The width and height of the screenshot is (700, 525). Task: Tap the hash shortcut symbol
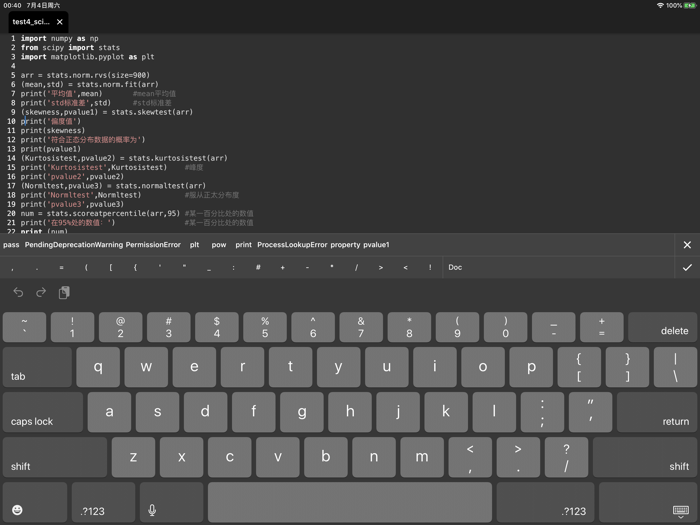258,267
